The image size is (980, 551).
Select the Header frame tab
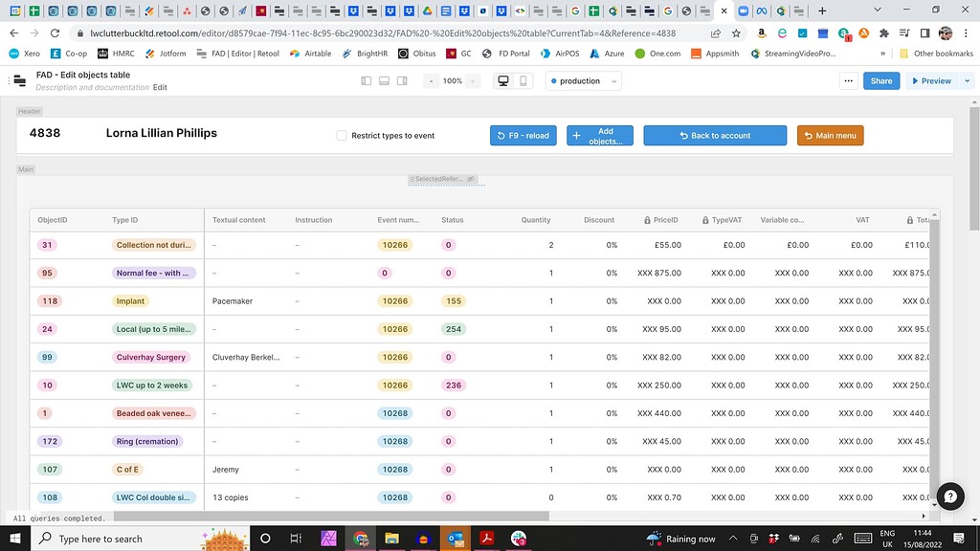tap(29, 111)
